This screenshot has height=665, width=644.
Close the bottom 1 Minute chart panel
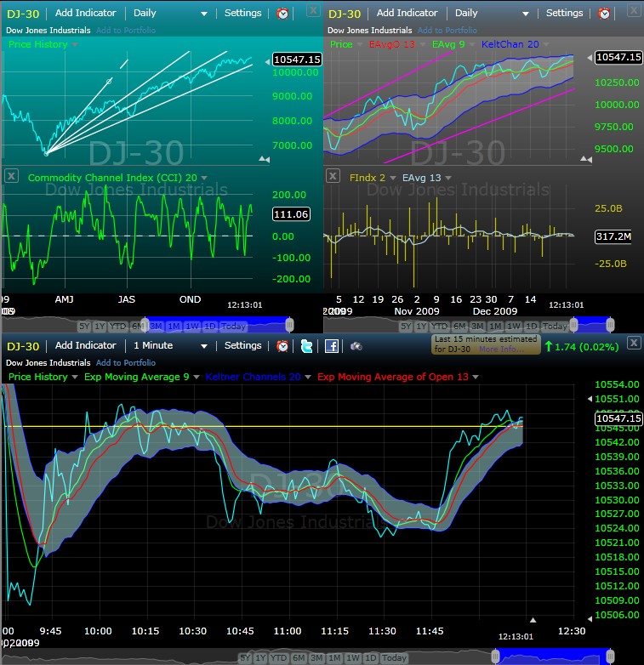(634, 343)
